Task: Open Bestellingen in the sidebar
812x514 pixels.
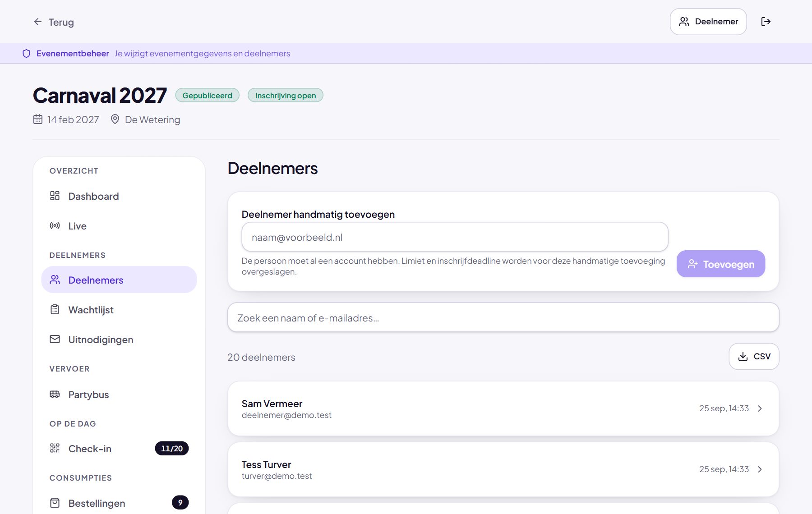Action: click(x=119, y=503)
